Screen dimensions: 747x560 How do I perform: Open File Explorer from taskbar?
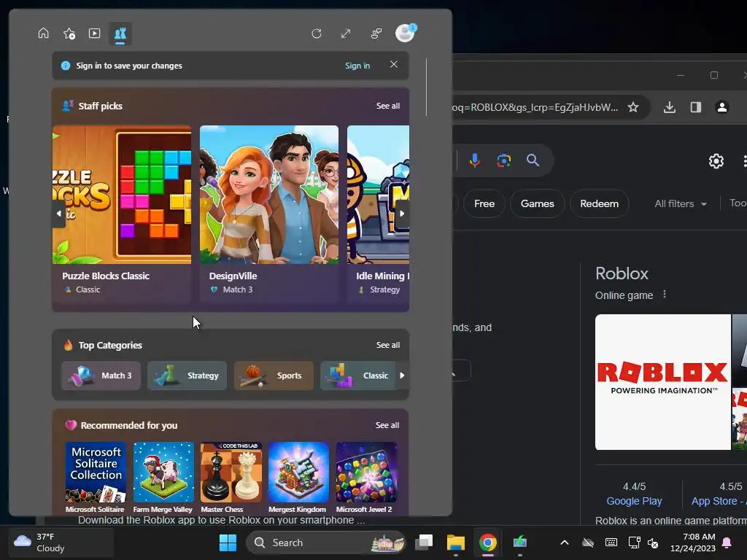coord(455,542)
